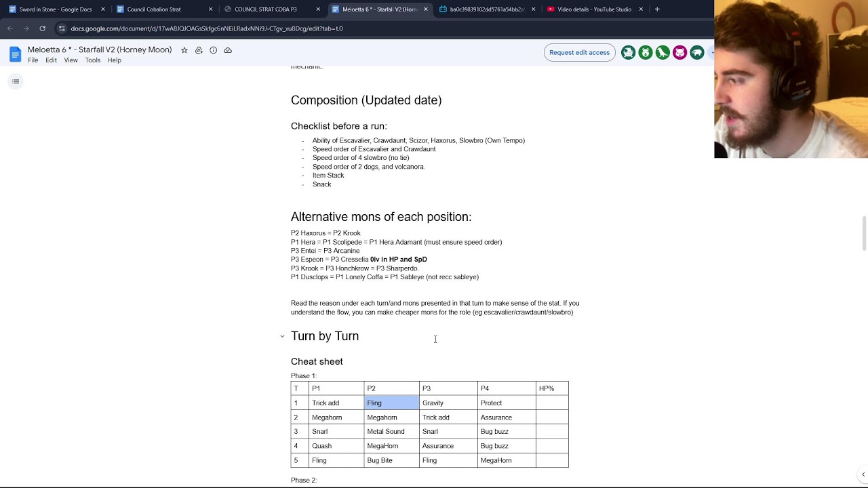Click the Bug Bite table cell
Image resolution: width=868 pixels, height=488 pixels.
coord(392,460)
